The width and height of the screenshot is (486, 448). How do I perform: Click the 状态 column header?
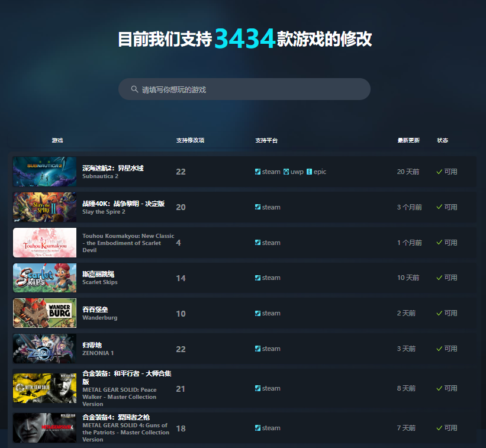pos(443,140)
